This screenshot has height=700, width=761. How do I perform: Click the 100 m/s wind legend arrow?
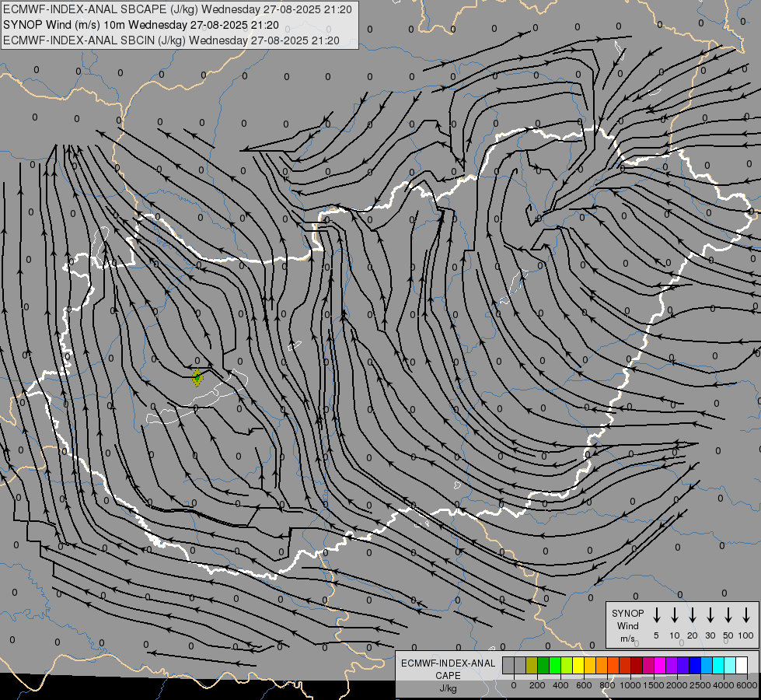click(746, 615)
